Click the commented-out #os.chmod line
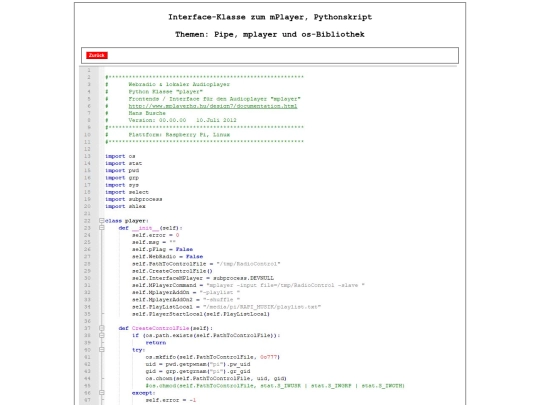 275,386
